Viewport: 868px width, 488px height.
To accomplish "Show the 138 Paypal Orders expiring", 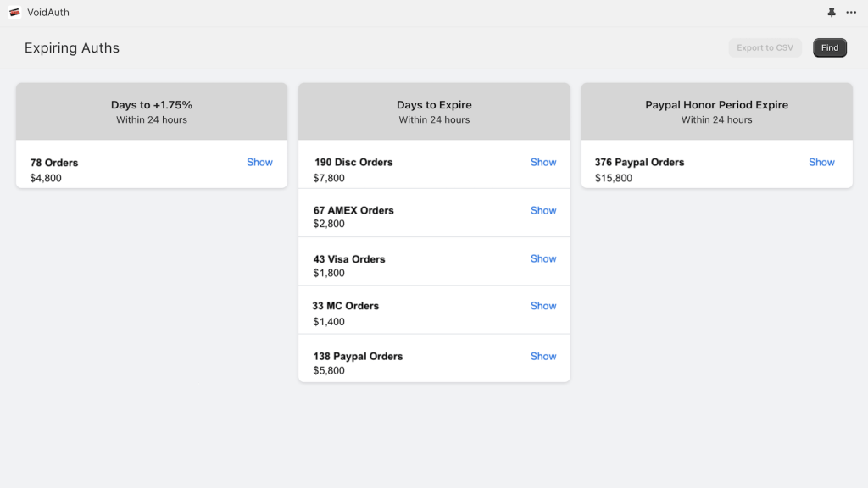I will click(x=542, y=356).
